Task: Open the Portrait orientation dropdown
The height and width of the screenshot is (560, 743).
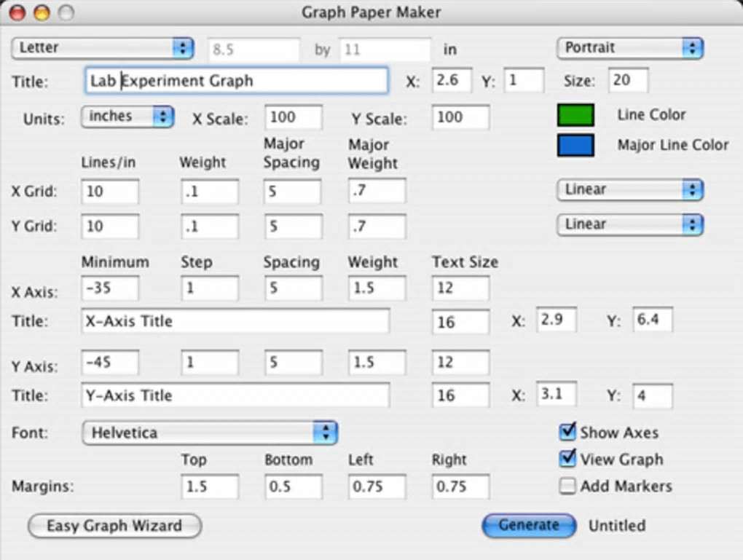Action: pos(629,48)
